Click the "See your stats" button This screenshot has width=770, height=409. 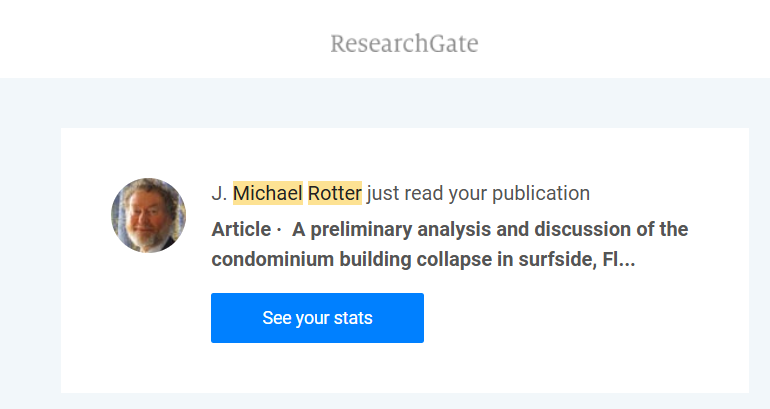317,318
